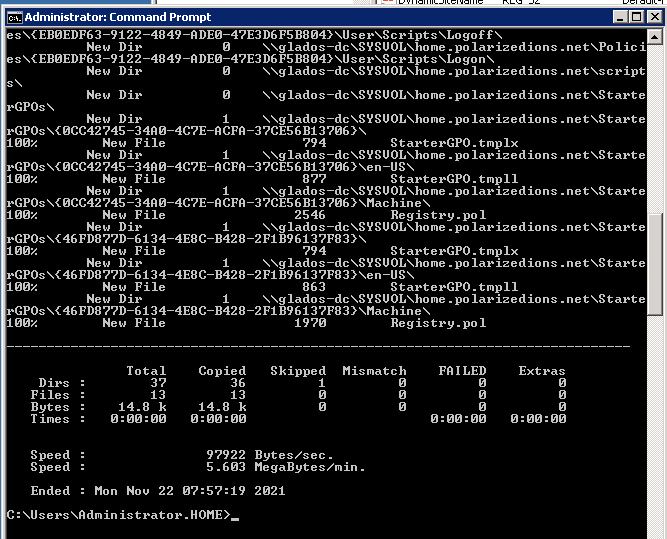Screen dimensions: 667x539
Task: Click the Copied column header in summary
Action: 221,371
